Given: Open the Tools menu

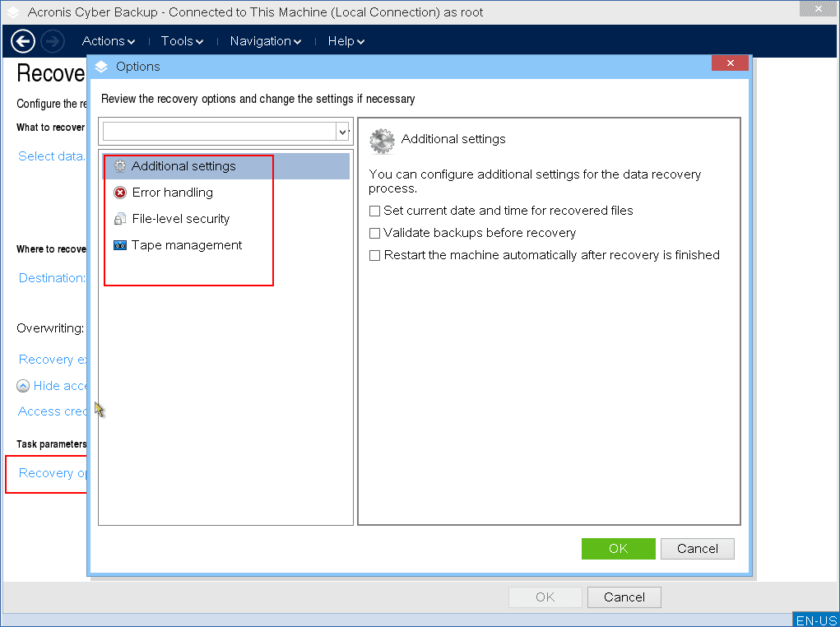Looking at the screenshot, I should tap(182, 41).
